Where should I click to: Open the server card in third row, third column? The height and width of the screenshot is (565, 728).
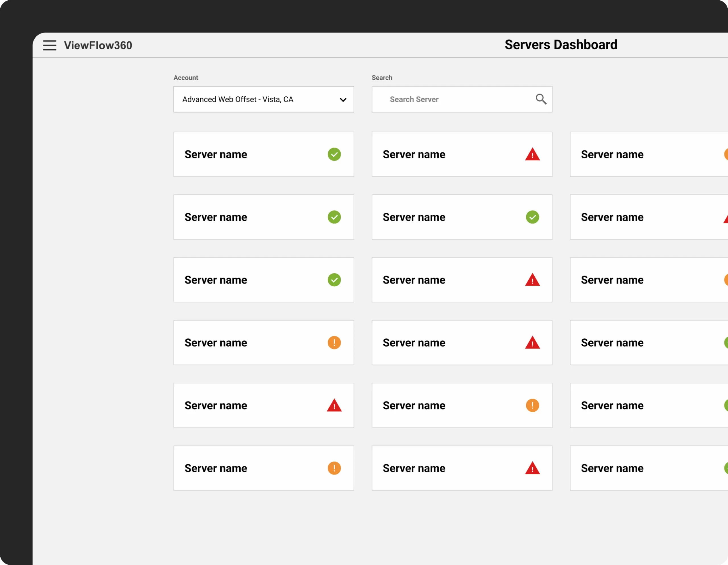pyautogui.click(x=649, y=280)
